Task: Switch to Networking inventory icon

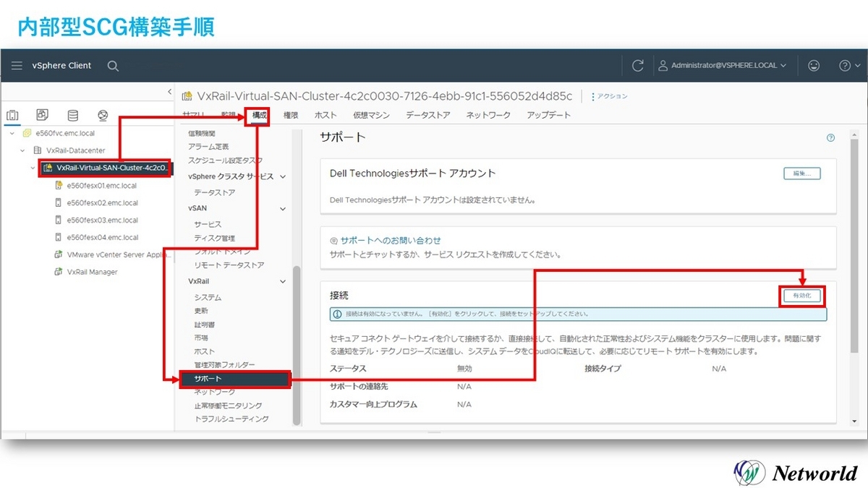Action: click(x=103, y=115)
